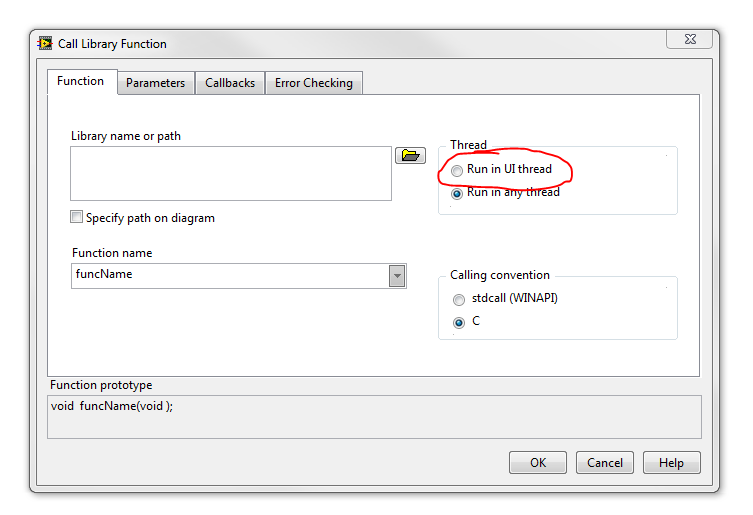Screen dimensions: 753x515
Task: Click inside the funcName text box
Action: pos(229,275)
